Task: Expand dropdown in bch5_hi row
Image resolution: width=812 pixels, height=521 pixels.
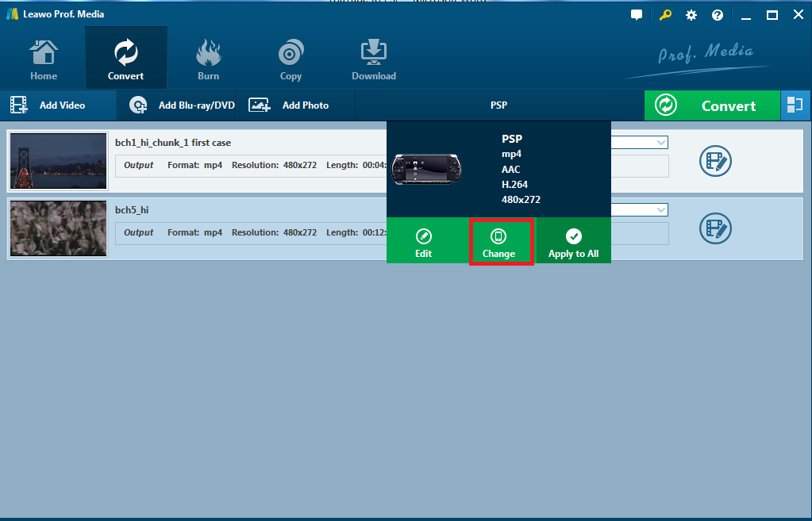Action: [660, 210]
